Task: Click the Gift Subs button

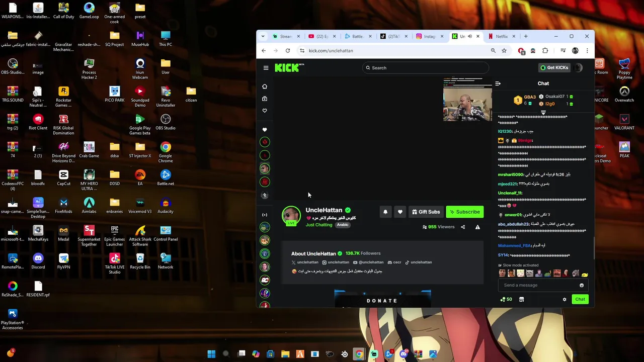Action: tap(426, 212)
